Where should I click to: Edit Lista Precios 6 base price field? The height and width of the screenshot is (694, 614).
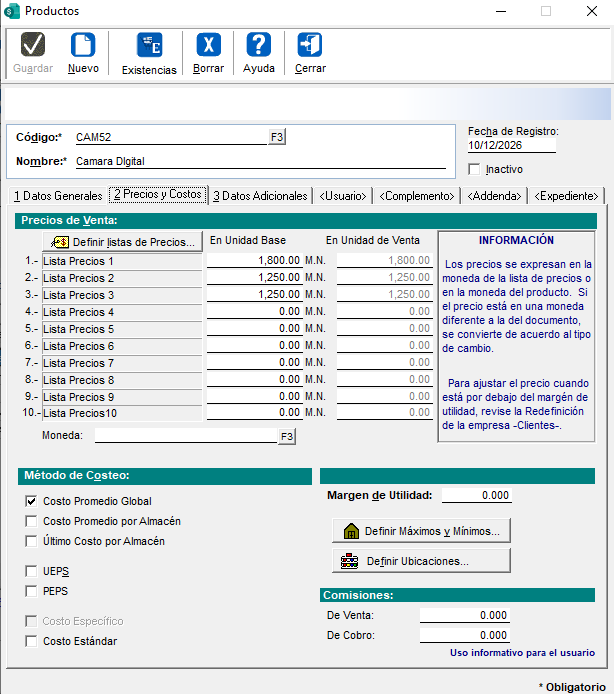pyautogui.click(x=255, y=345)
